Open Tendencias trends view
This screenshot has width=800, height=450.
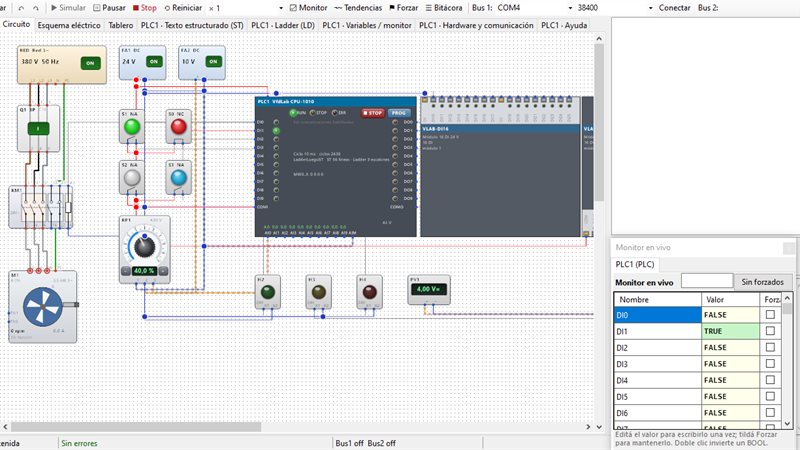[x=358, y=8]
